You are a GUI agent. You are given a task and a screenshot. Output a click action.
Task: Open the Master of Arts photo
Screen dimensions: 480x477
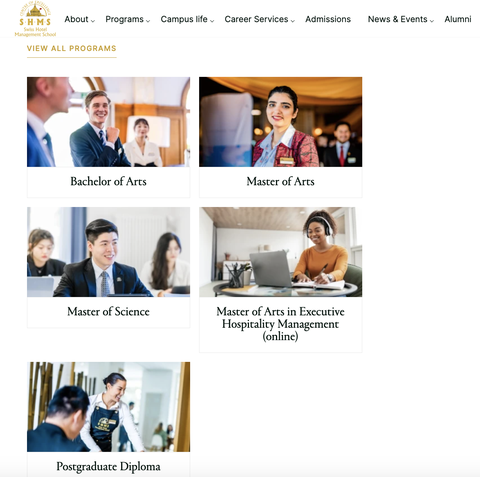[281, 122]
